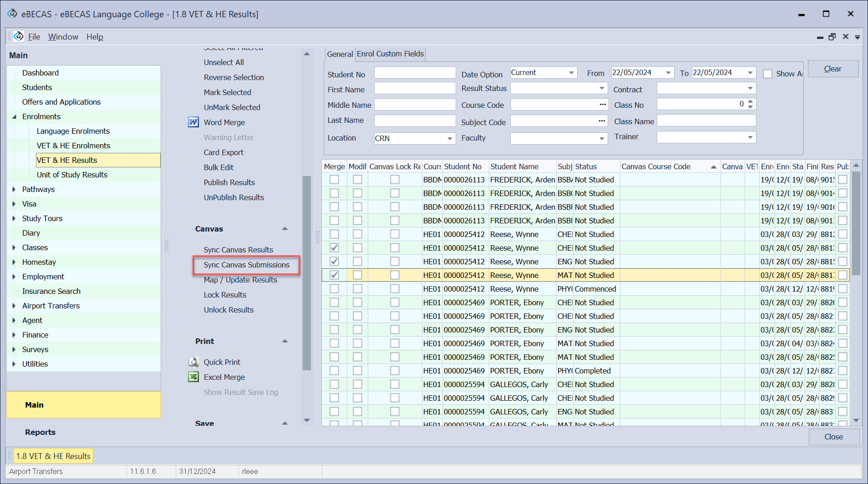This screenshot has width=868, height=484.
Task: Open the Location dropdown showing CRN
Action: 449,138
